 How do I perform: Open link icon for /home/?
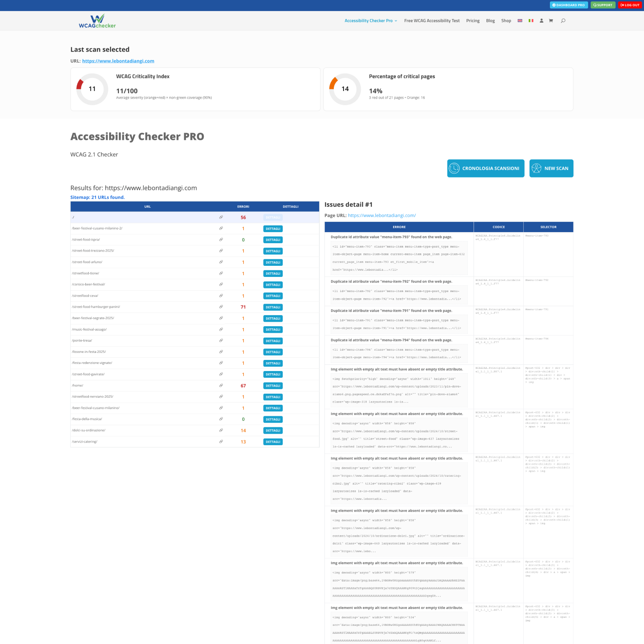coord(221,385)
